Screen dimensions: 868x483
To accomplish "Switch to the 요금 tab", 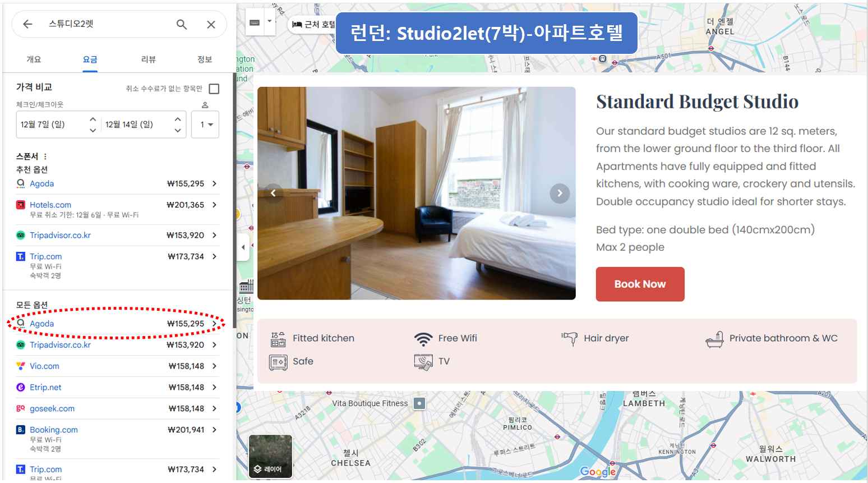I will coord(90,59).
